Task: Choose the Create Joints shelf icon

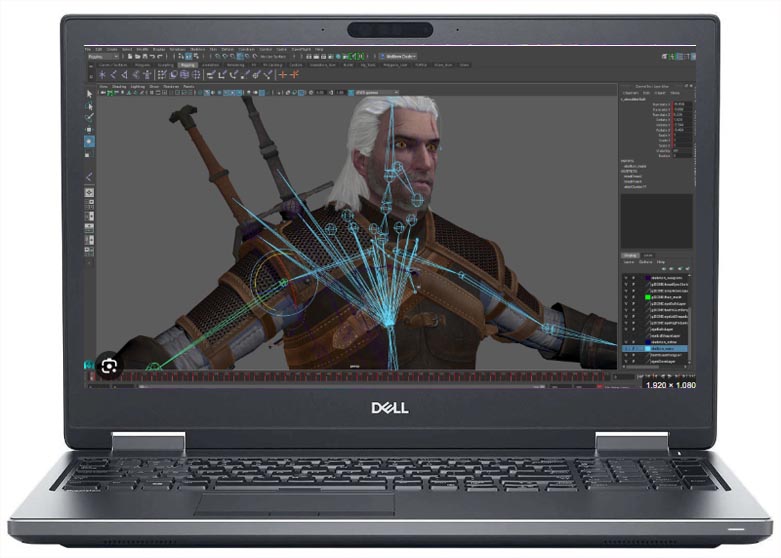Action: pos(114,75)
